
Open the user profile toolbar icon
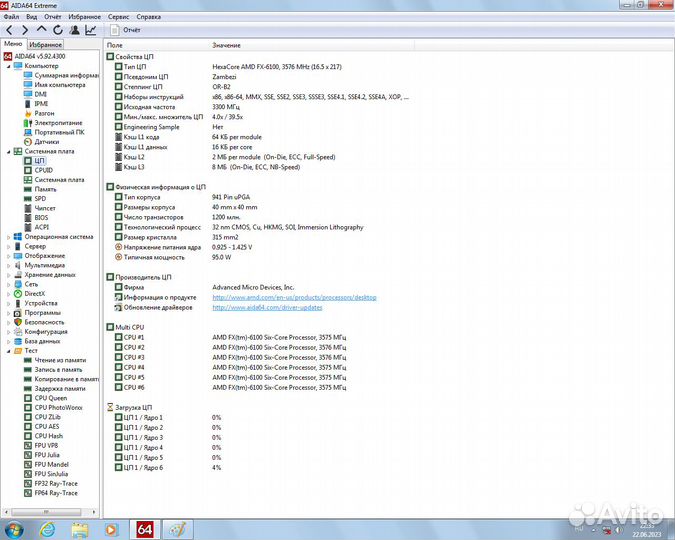coord(74,30)
